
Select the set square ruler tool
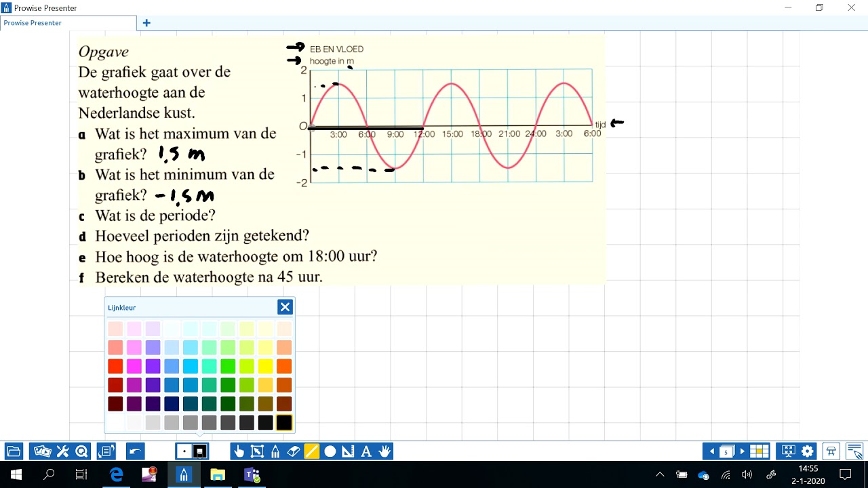349,451
